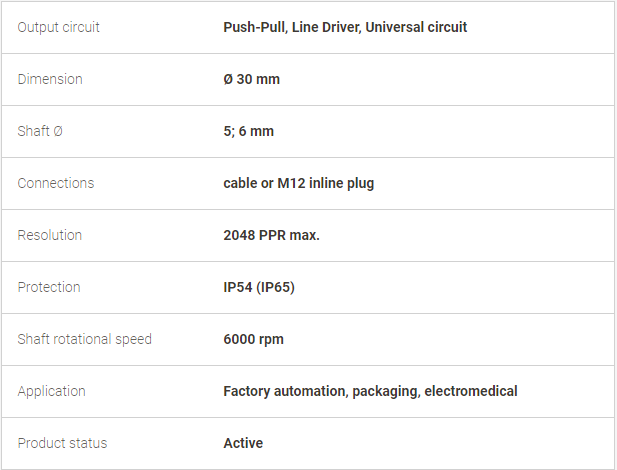Click the Application row label
Screen dimensions: 617x470
tap(52, 391)
